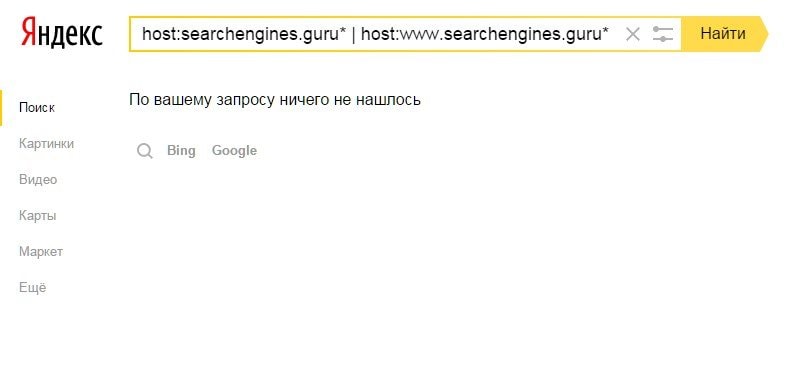Open advanced search settings sliders icon

tap(662, 34)
